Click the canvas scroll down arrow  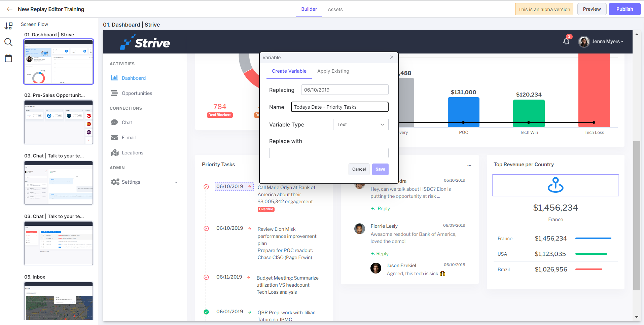pos(637,317)
